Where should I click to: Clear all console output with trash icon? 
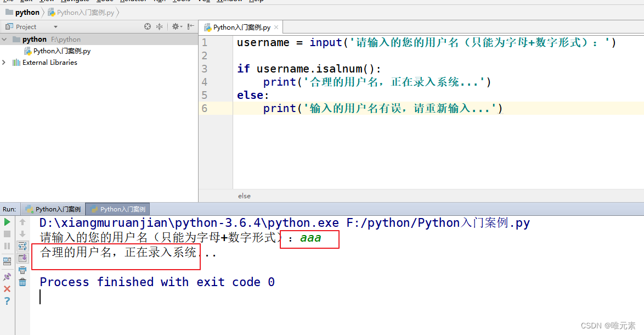tap(22, 282)
